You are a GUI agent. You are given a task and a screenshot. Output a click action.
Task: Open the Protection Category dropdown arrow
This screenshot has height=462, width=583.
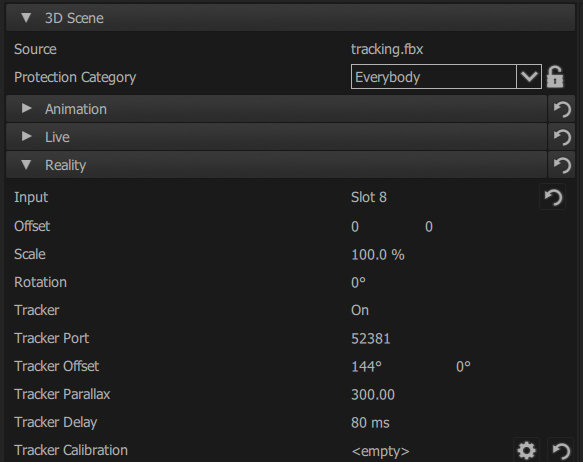point(529,77)
